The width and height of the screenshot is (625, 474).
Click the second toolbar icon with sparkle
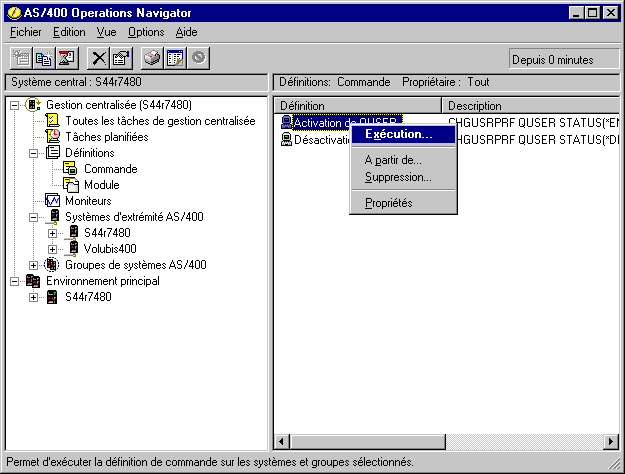click(44, 58)
